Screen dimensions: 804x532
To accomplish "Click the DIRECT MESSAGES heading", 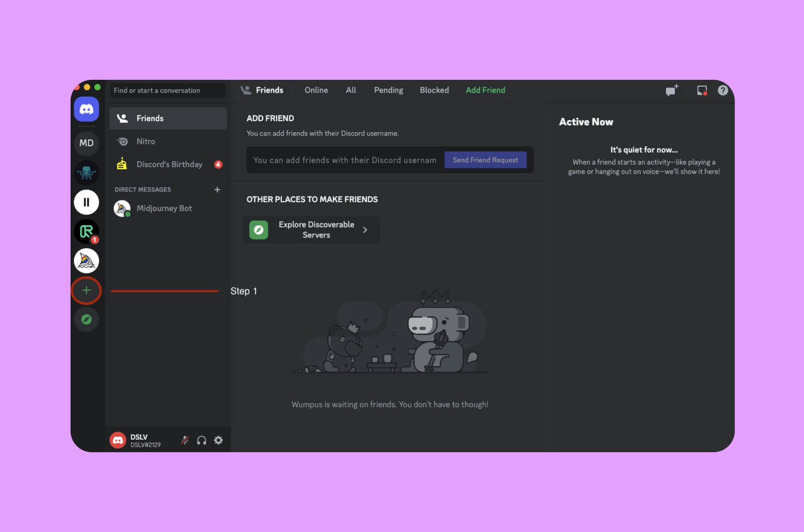I will (x=143, y=190).
